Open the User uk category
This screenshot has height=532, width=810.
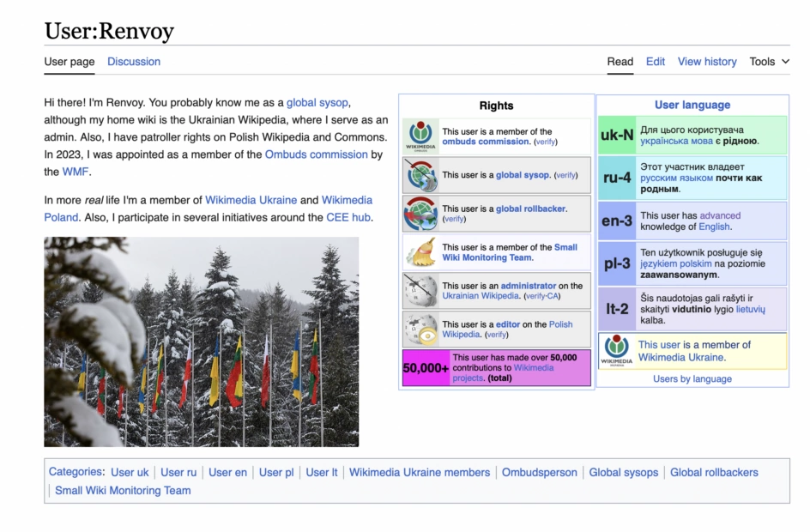point(130,472)
